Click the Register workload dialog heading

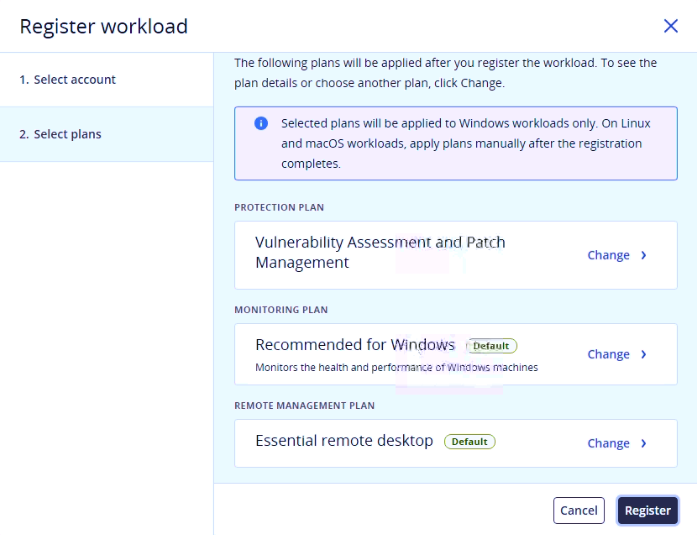point(104,27)
